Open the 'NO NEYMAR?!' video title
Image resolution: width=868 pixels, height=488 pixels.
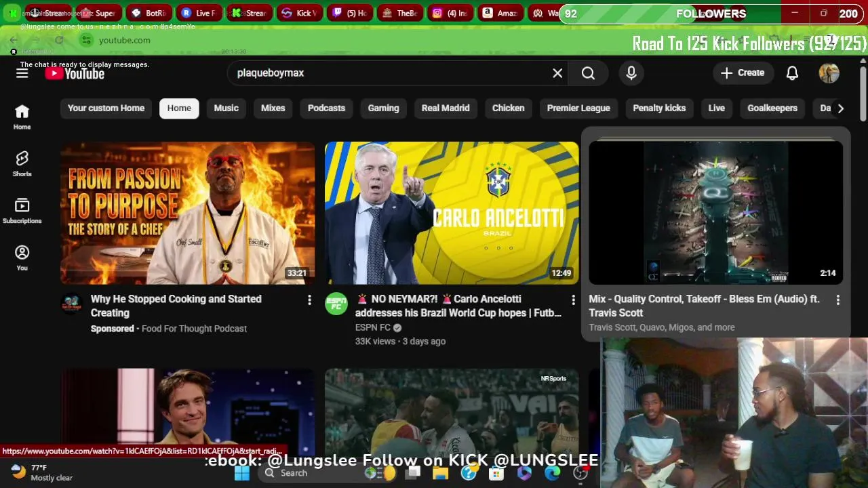click(458, 306)
